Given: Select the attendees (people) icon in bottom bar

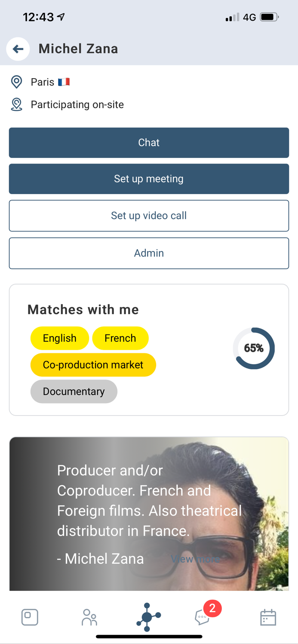Looking at the screenshot, I should [x=89, y=617].
